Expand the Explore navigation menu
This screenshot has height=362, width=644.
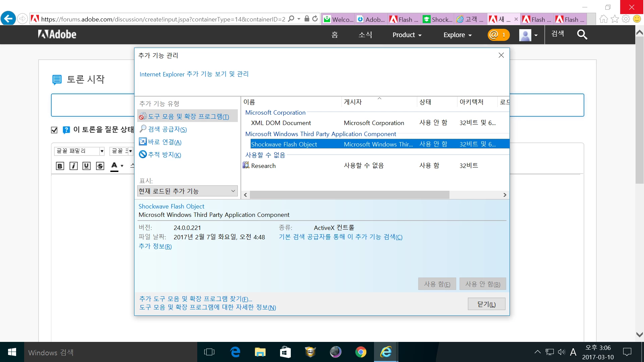(458, 35)
